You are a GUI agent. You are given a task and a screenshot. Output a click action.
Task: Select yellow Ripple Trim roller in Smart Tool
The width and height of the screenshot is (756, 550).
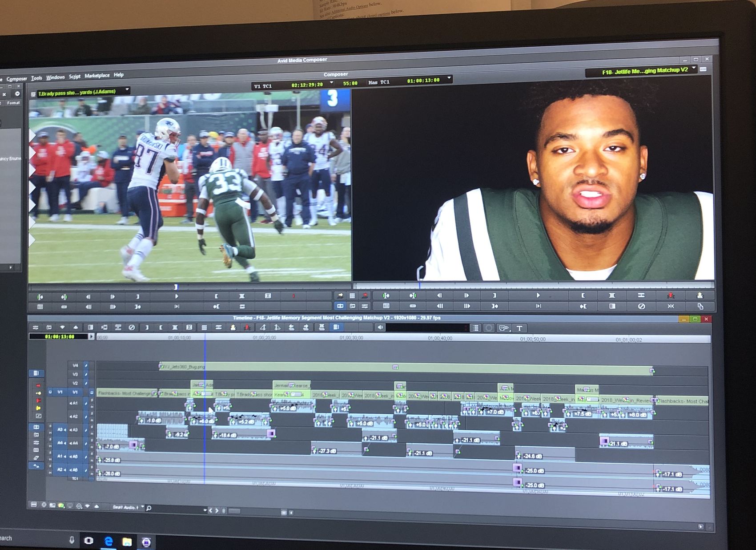click(38, 408)
